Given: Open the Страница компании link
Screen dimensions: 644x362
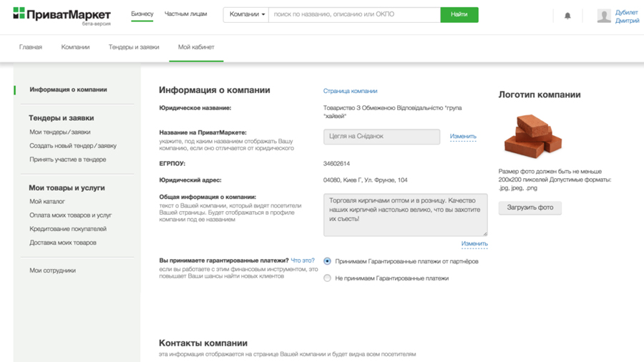Looking at the screenshot, I should coord(350,91).
